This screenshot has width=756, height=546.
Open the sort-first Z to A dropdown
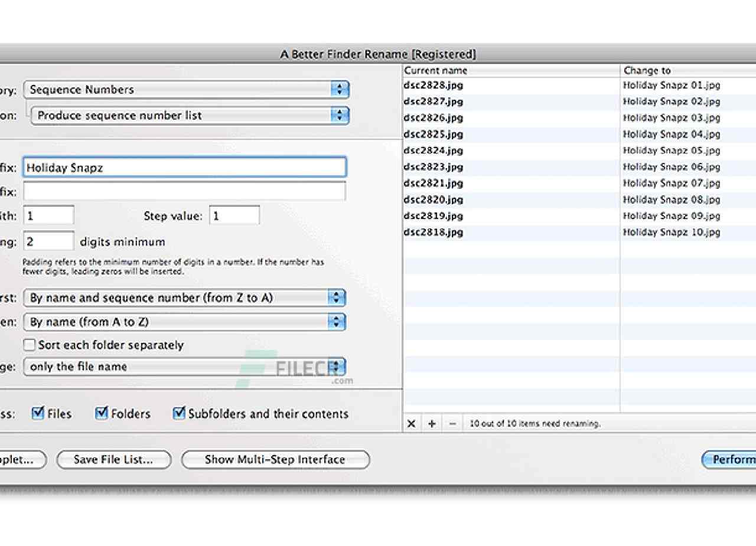pyautogui.click(x=184, y=297)
